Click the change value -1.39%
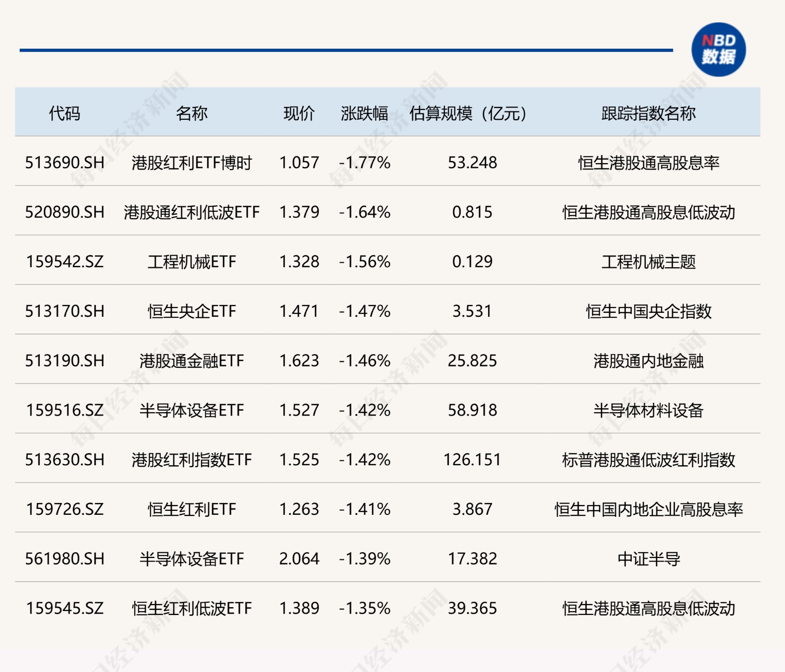785x672 pixels. (x=364, y=560)
